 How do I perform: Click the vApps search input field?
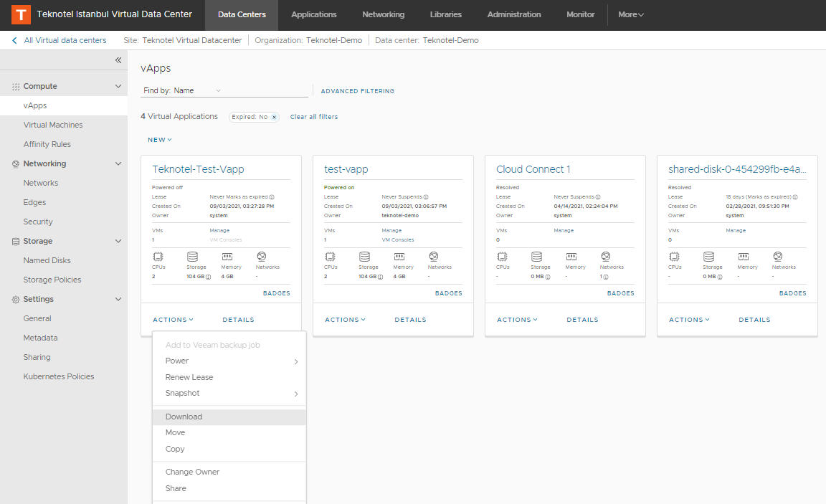265,90
